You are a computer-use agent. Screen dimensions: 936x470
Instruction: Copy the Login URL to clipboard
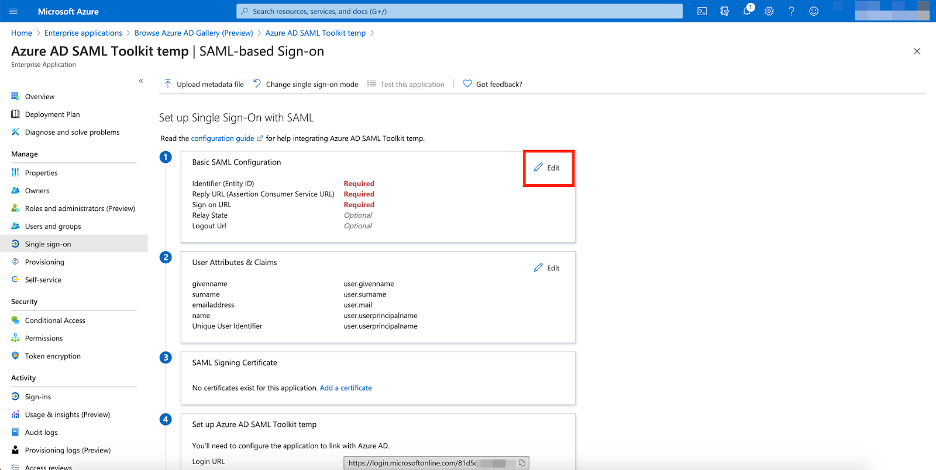click(523, 463)
